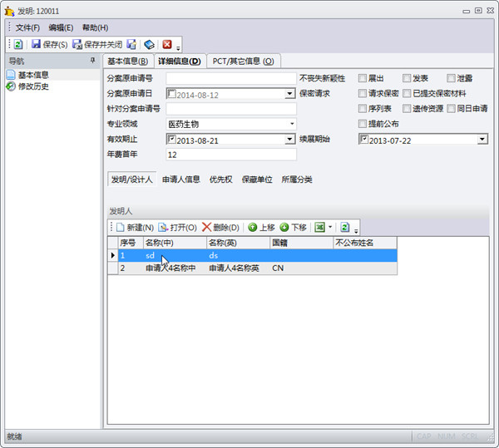
Task: Open main toolbar overflow options arrow
Action: pyautogui.click(x=178, y=47)
